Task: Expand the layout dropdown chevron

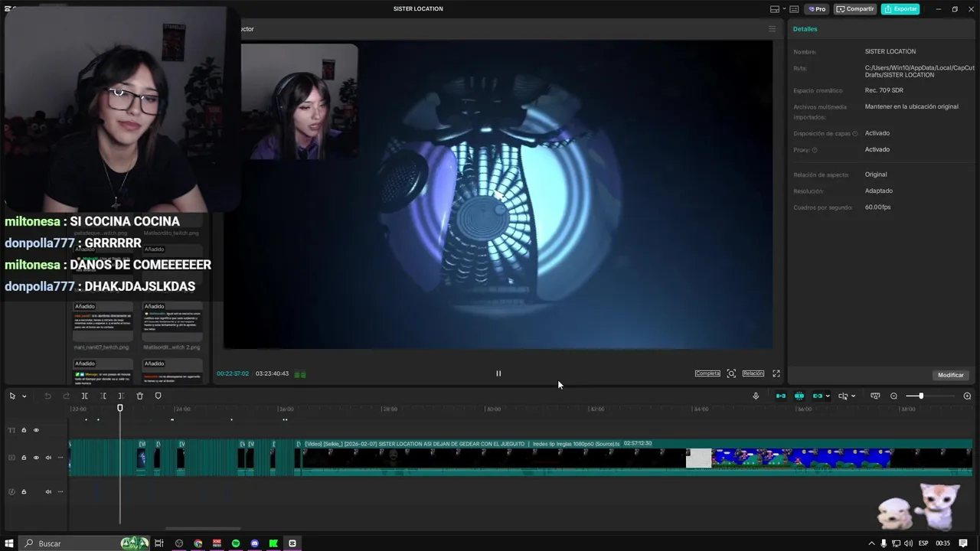Action: click(783, 9)
